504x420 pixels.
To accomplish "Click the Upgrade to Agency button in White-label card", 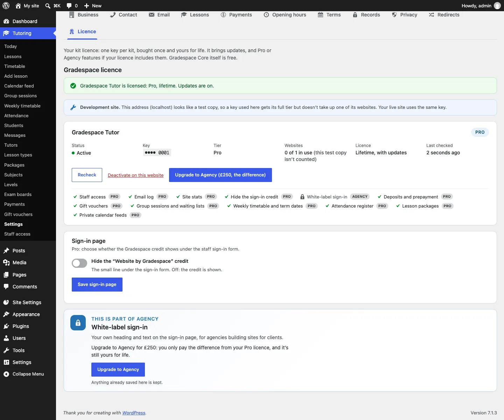I will point(118,370).
